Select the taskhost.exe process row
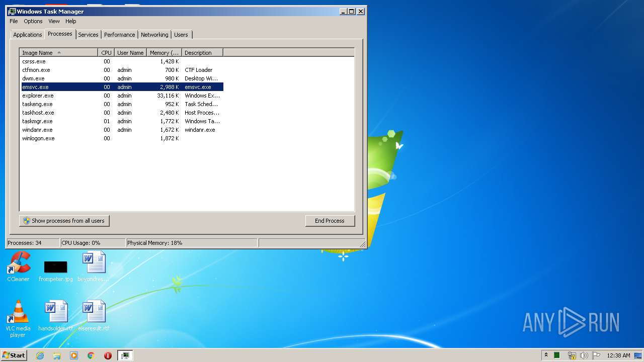 pyautogui.click(x=121, y=113)
